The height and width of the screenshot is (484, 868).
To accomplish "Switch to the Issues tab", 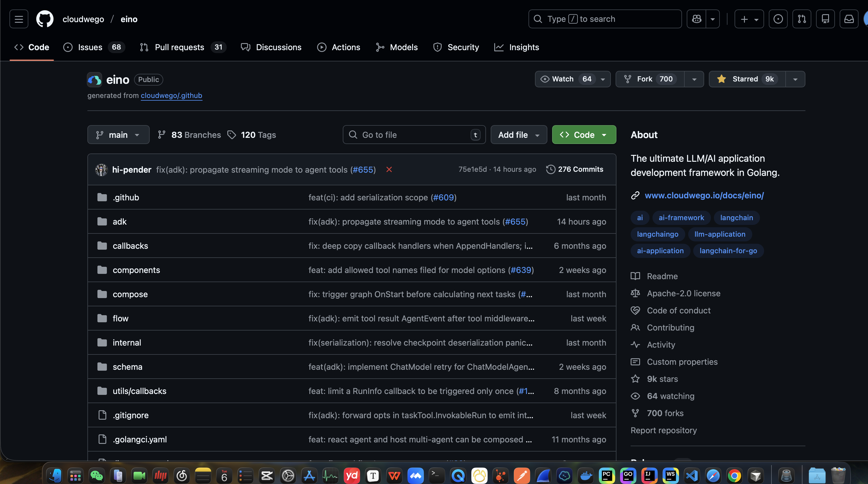I will 90,47.
